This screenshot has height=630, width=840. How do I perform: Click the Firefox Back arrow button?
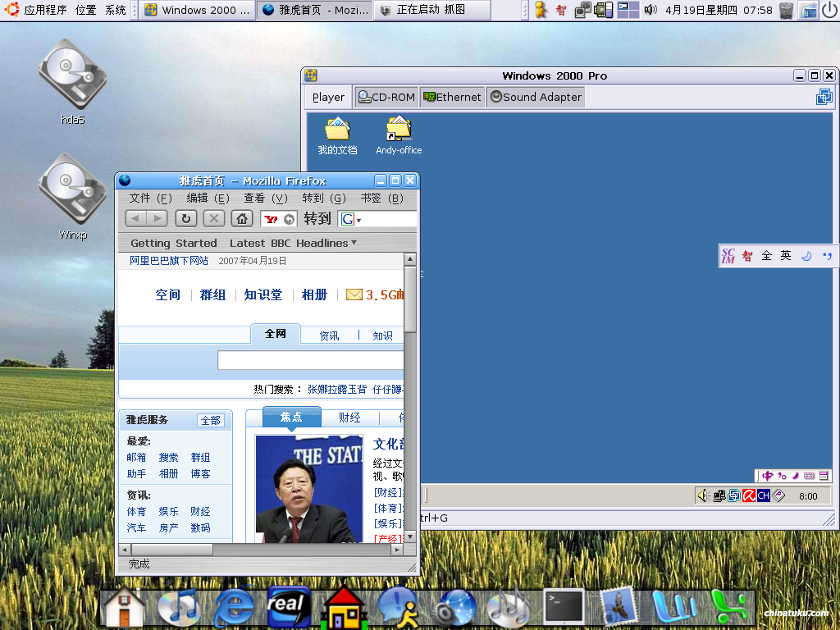[x=136, y=218]
